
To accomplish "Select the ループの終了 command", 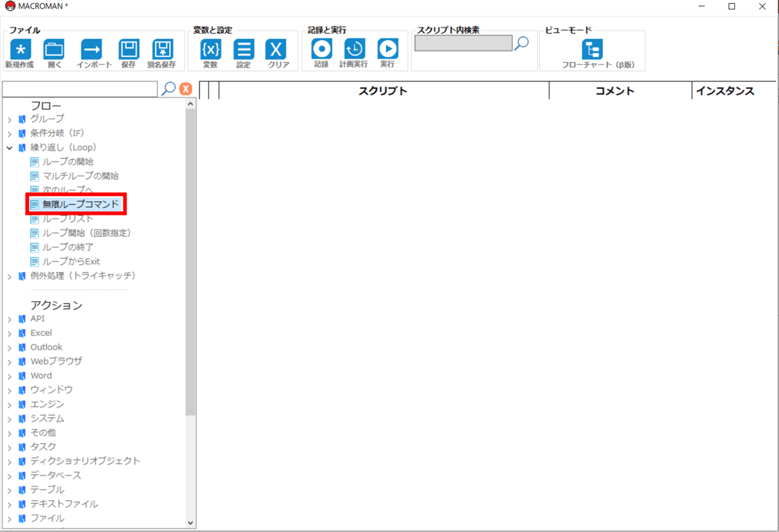I will (x=68, y=247).
